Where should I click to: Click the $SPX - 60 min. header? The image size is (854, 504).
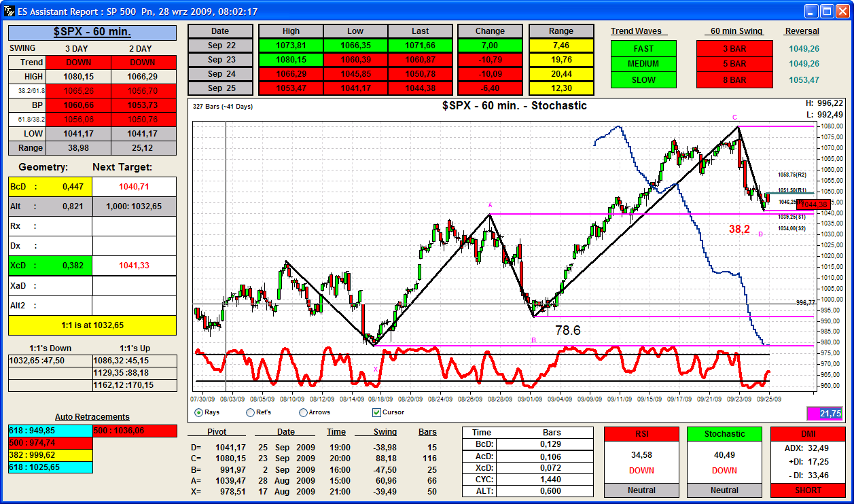(x=92, y=33)
